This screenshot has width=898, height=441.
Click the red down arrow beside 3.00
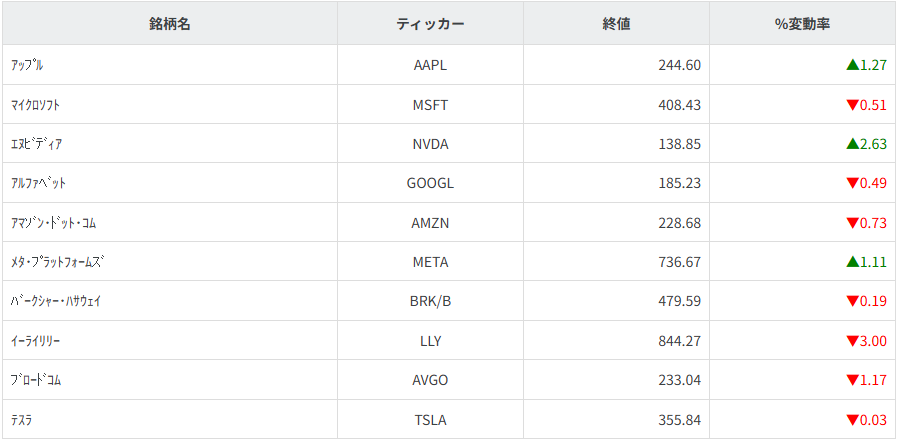tap(852, 341)
